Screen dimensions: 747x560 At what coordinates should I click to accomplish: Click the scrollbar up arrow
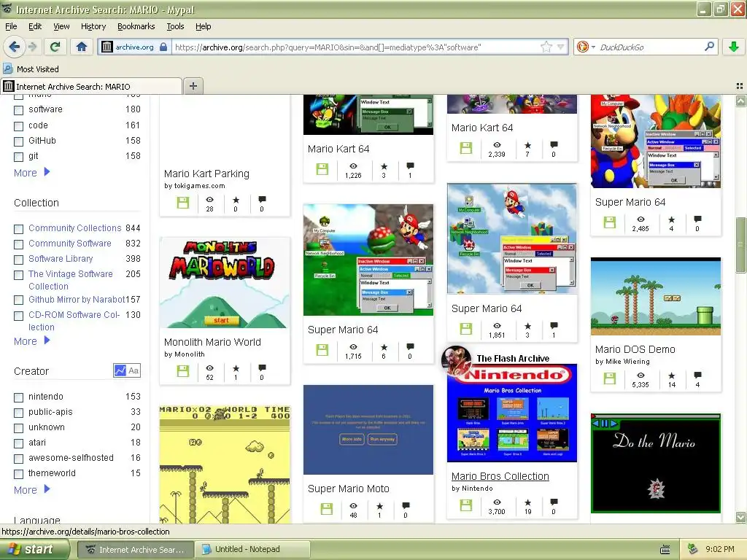(740, 101)
